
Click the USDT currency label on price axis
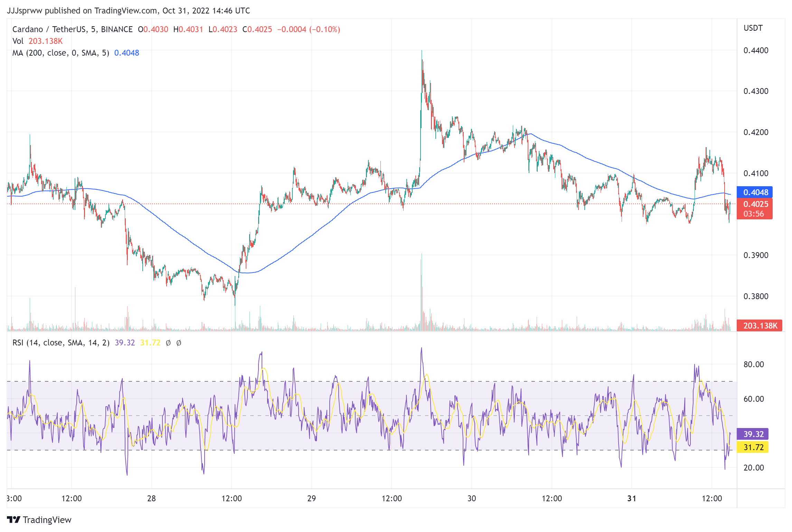[x=753, y=28]
